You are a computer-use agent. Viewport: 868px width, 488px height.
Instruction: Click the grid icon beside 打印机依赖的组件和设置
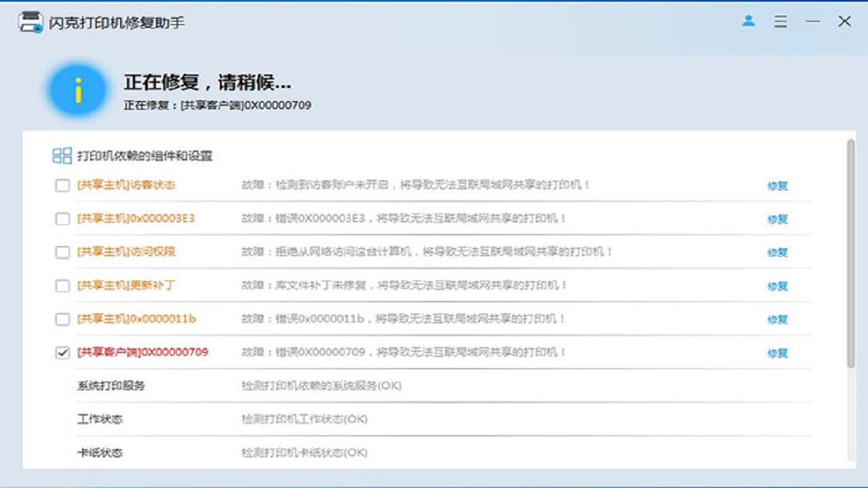(62, 156)
